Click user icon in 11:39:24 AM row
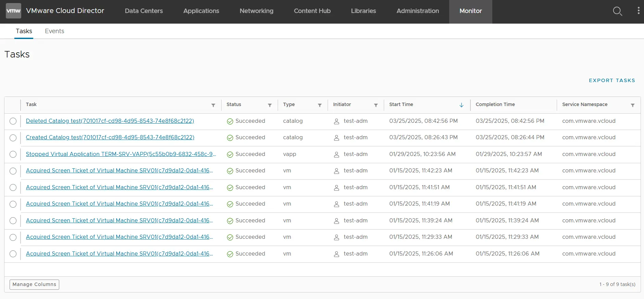 (x=337, y=221)
